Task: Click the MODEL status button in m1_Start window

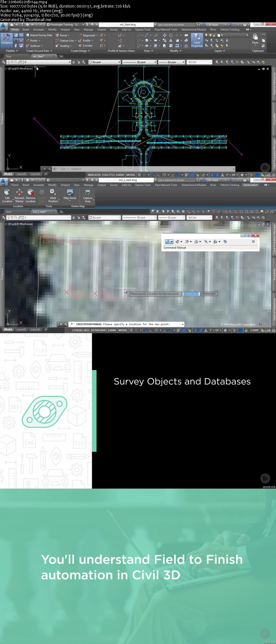Action: [131, 175]
